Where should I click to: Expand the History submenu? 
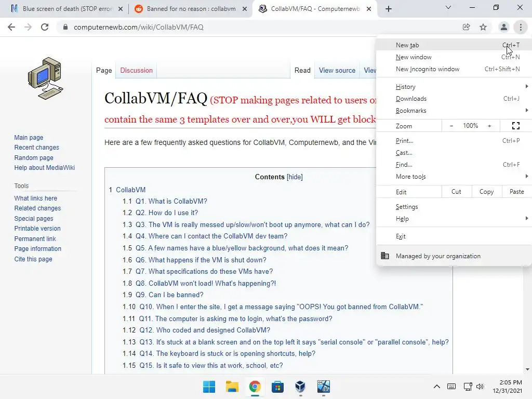pos(454,87)
